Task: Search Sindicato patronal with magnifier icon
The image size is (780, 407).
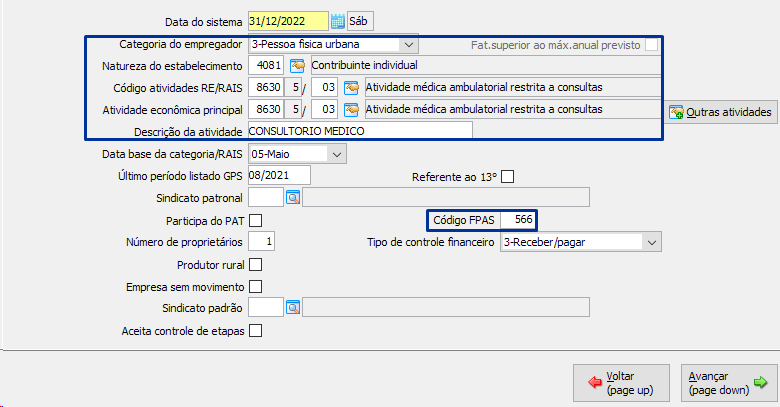Action: coord(293,198)
